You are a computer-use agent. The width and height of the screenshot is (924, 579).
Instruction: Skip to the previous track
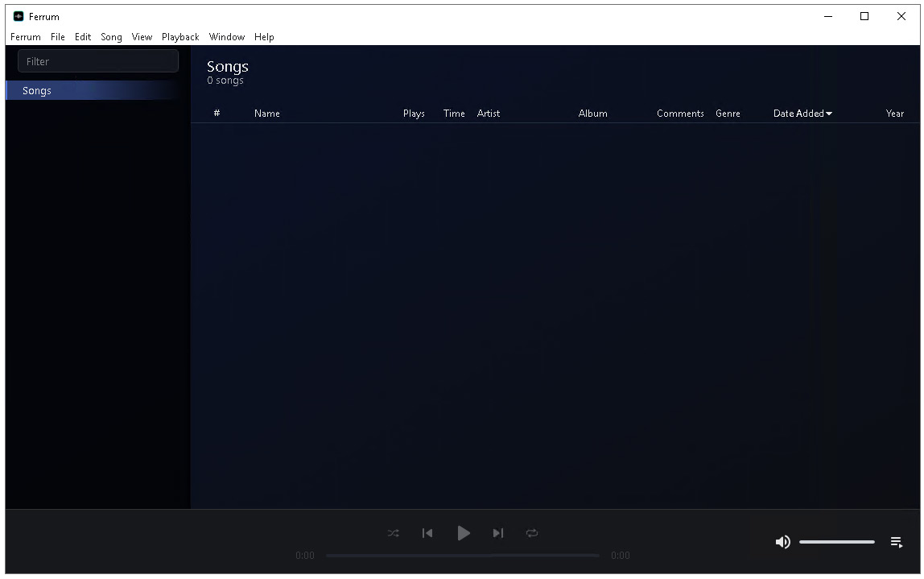coord(427,533)
